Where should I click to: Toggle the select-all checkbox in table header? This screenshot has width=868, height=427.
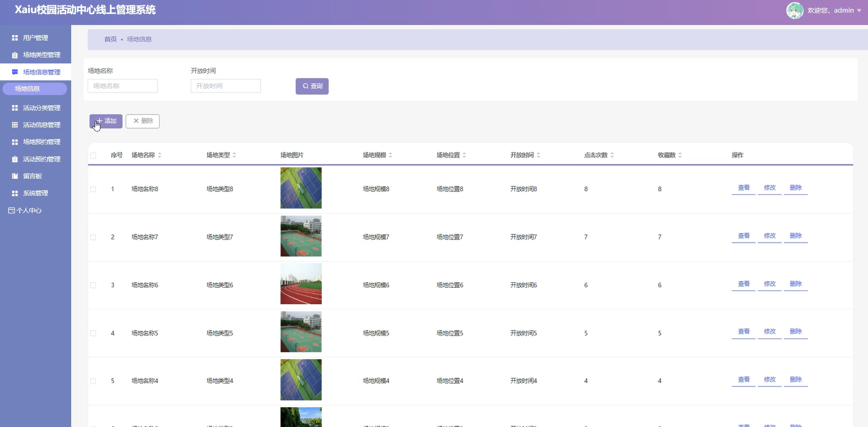point(93,156)
